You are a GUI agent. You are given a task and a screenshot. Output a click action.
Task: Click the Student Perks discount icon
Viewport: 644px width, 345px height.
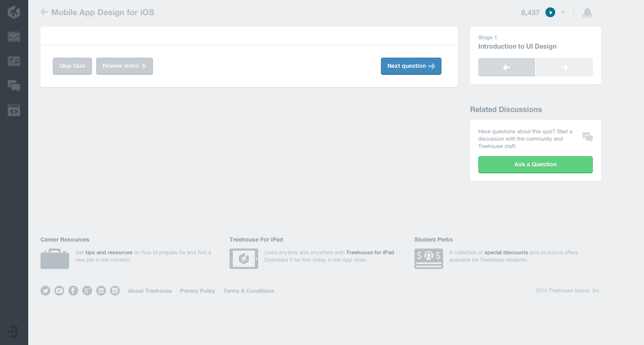429,259
